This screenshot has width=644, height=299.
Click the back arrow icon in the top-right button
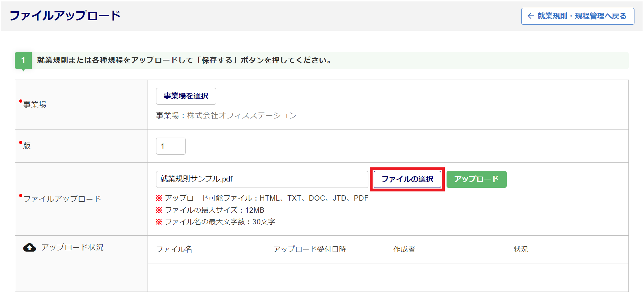[530, 16]
